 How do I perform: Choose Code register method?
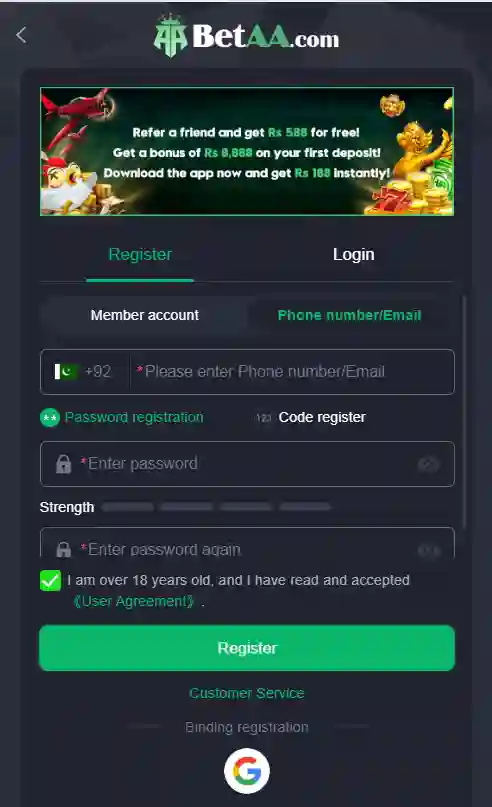pyautogui.click(x=322, y=417)
